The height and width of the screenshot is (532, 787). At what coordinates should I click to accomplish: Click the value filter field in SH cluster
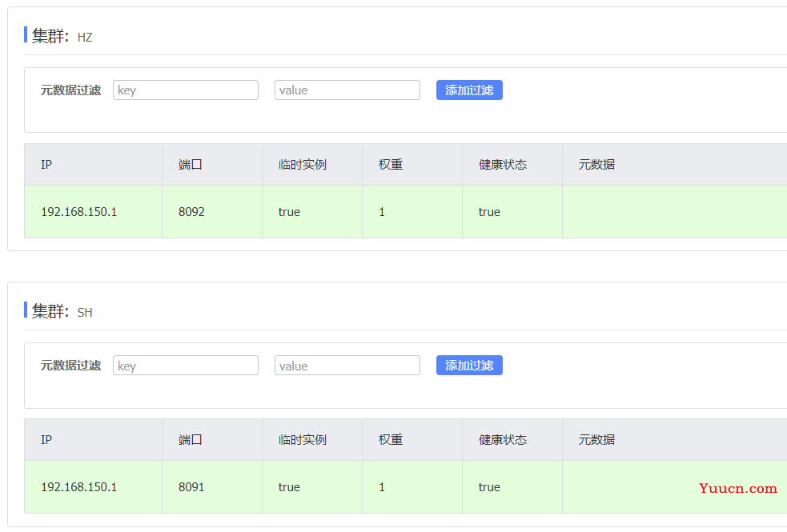[x=347, y=366]
